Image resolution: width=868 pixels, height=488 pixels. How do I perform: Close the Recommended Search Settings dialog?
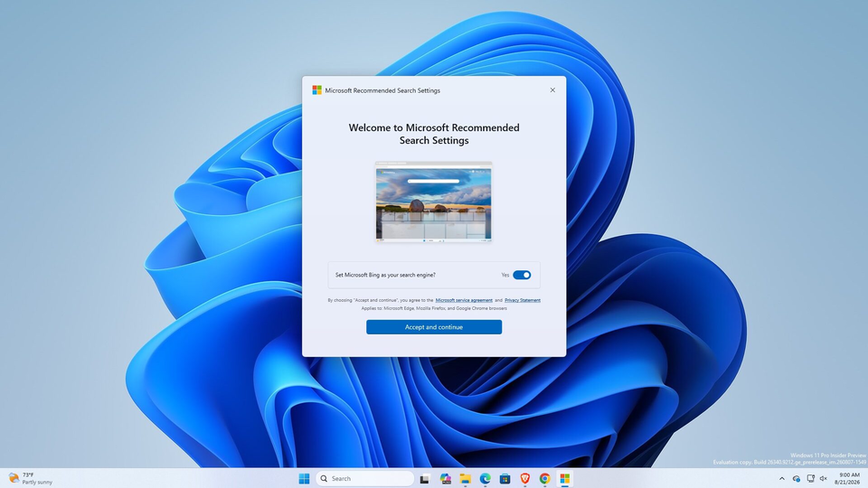click(552, 90)
